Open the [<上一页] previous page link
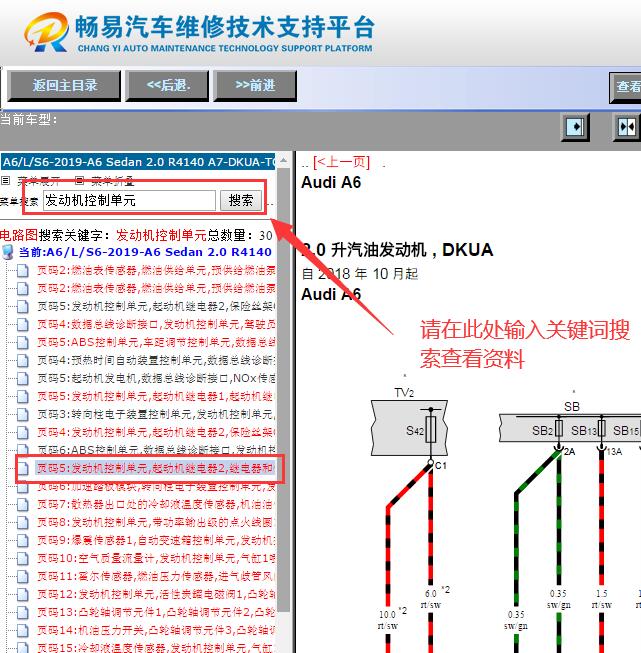 342,162
